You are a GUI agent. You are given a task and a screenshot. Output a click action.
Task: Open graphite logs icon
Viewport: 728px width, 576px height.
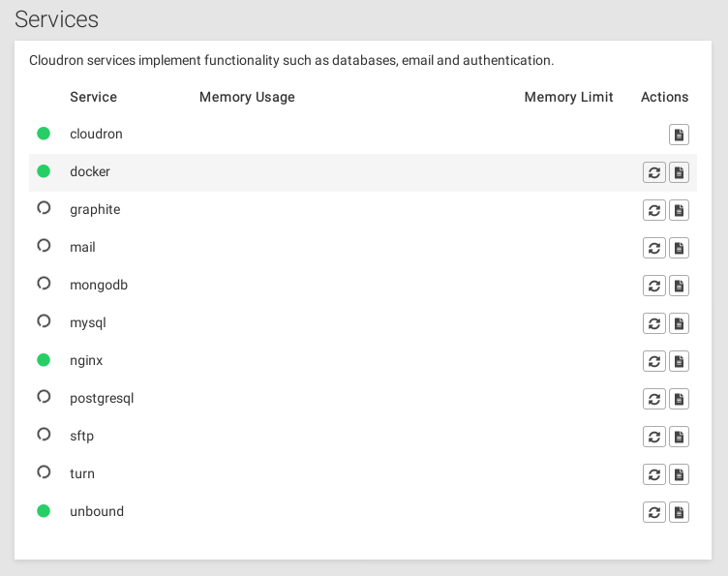coord(679,210)
